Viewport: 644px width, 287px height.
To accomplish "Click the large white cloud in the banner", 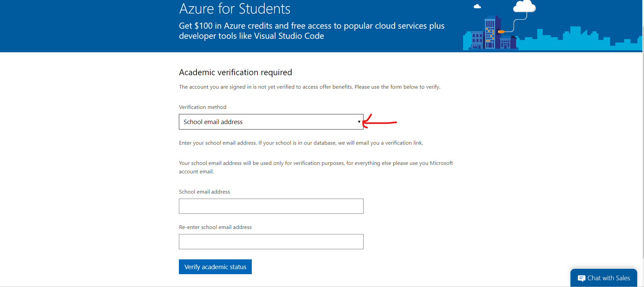I will coord(524,6).
